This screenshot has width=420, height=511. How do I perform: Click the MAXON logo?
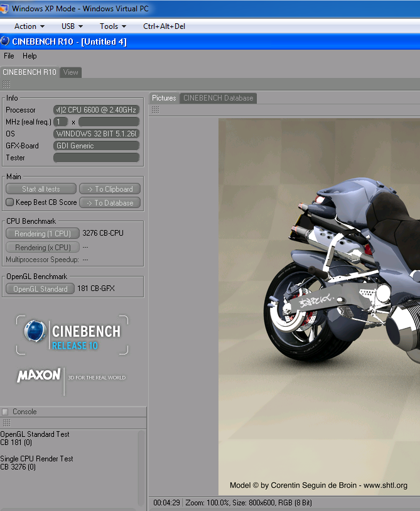coord(38,375)
